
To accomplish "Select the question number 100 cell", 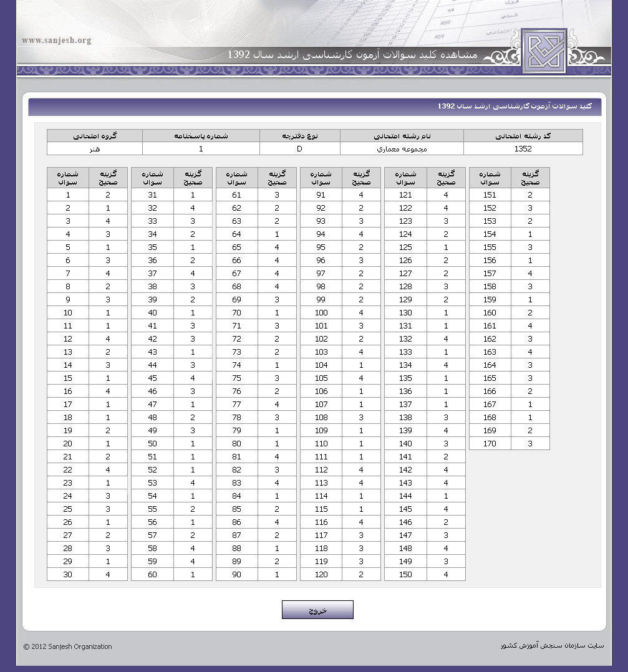I will (x=321, y=313).
